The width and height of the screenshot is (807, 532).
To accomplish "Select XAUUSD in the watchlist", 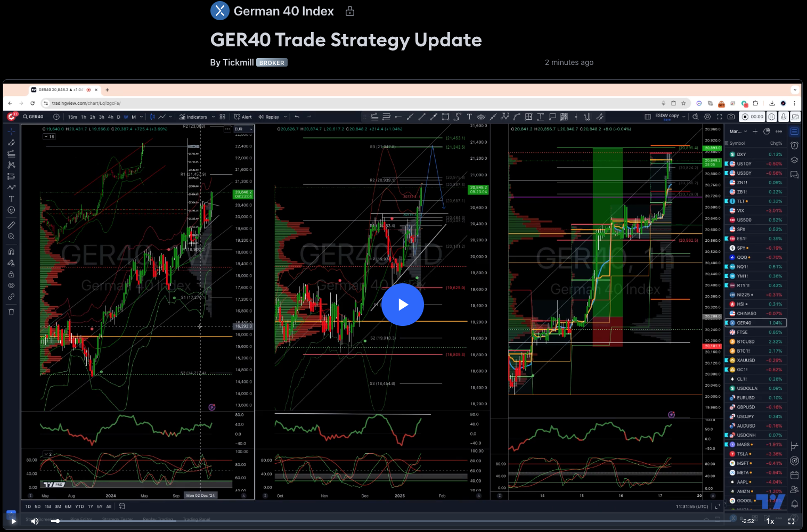I will click(x=755, y=360).
